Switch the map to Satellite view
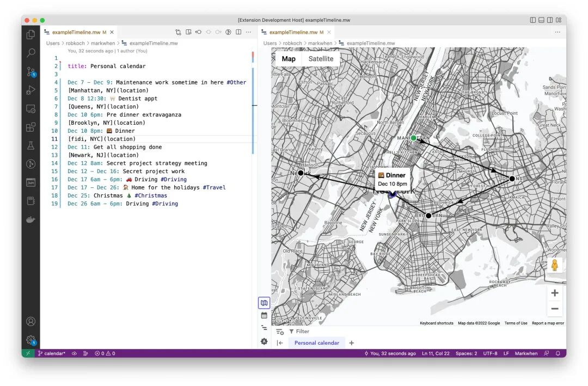588x386 pixels. pos(321,59)
